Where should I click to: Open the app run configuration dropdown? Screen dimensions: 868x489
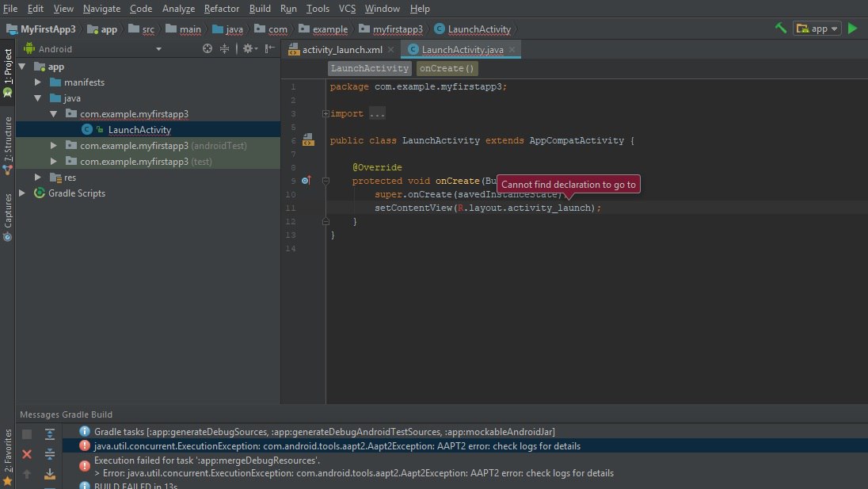coord(817,29)
